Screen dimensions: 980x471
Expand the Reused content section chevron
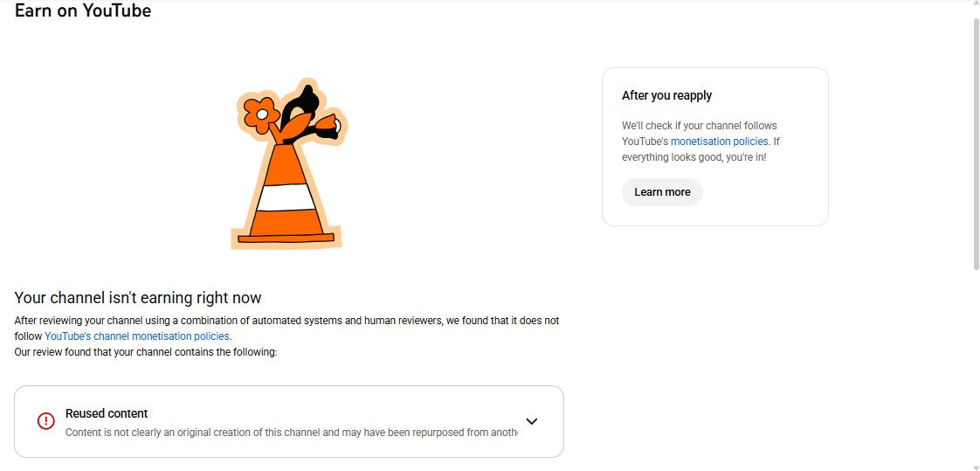pyautogui.click(x=531, y=421)
